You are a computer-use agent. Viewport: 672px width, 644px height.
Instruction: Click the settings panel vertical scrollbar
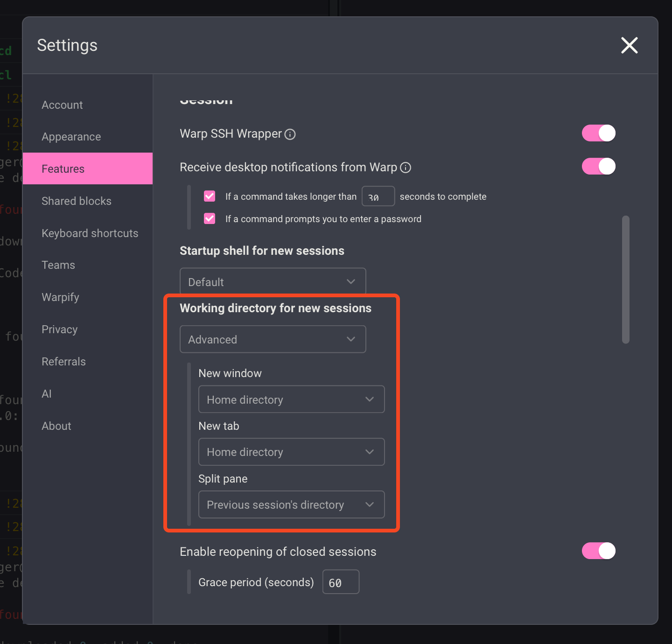pyautogui.click(x=626, y=280)
